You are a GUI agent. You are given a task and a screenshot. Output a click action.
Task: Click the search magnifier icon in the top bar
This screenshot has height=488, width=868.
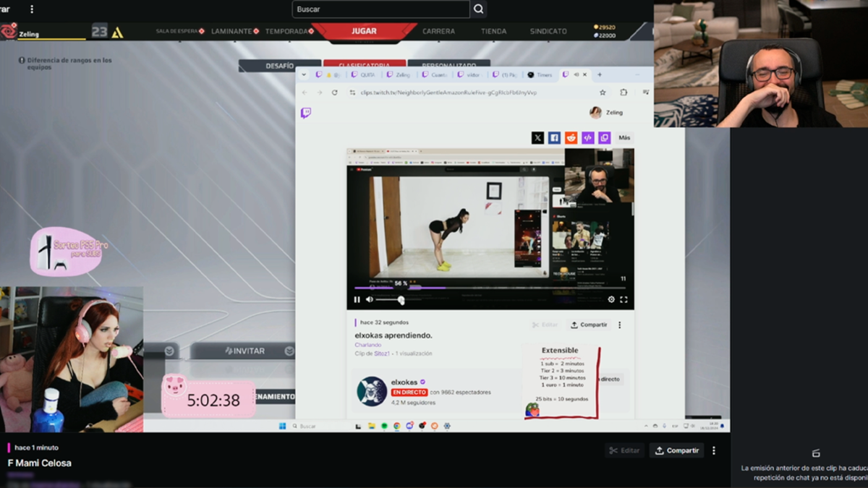(478, 9)
